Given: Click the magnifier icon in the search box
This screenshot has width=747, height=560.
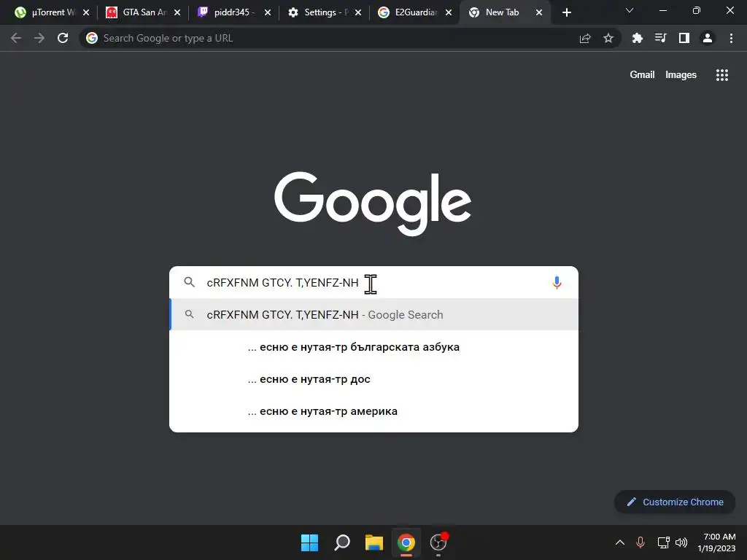Looking at the screenshot, I should 189,282.
